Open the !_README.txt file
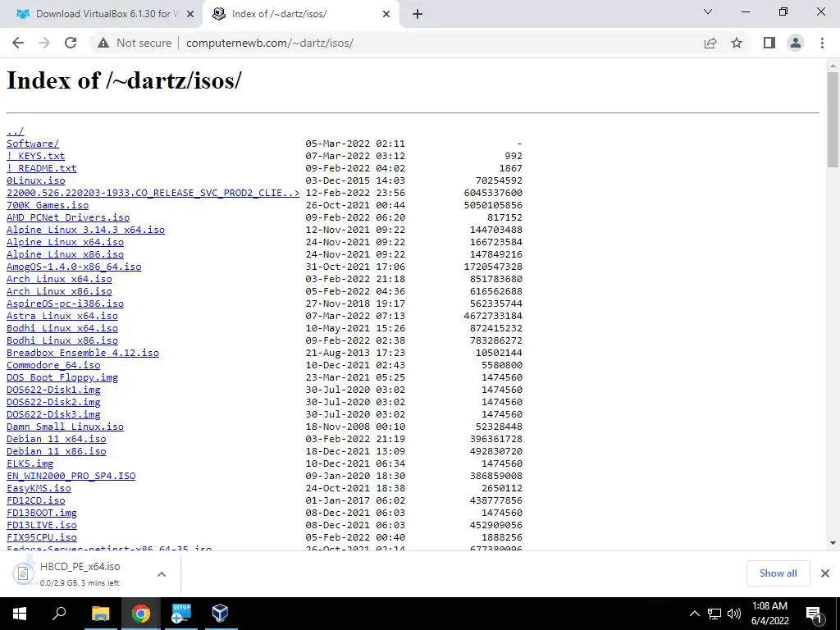This screenshot has height=630, width=840. click(41, 168)
